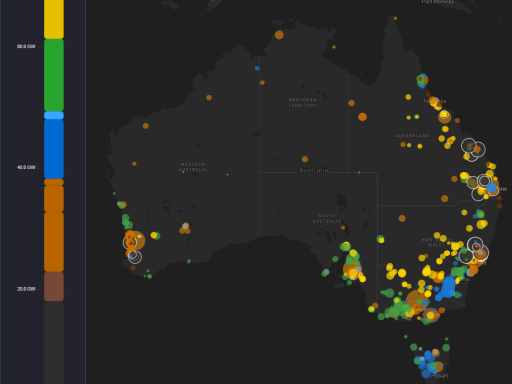Image resolution: width=512 pixels, height=384 pixels.
Task: Click the 20.0 GW axis label
Action: (26, 289)
